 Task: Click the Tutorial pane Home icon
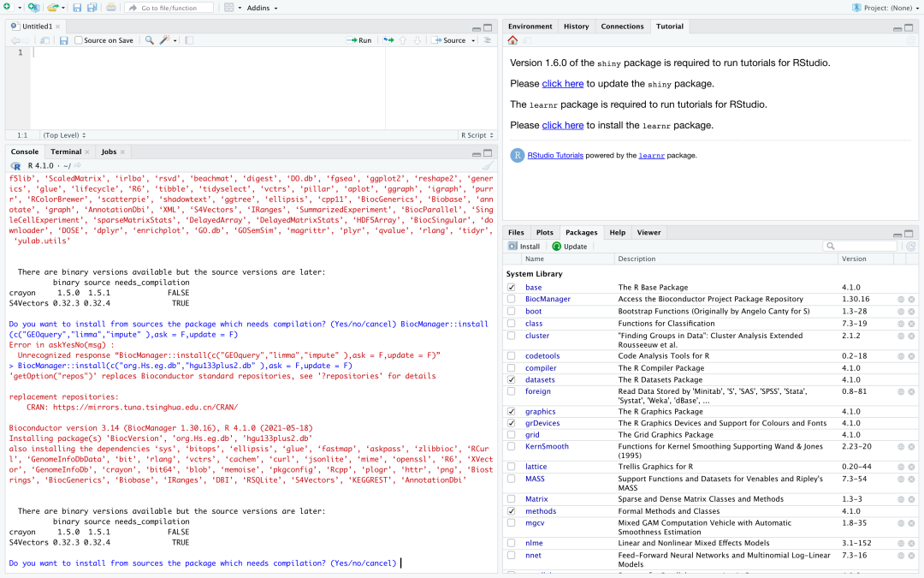(512, 40)
